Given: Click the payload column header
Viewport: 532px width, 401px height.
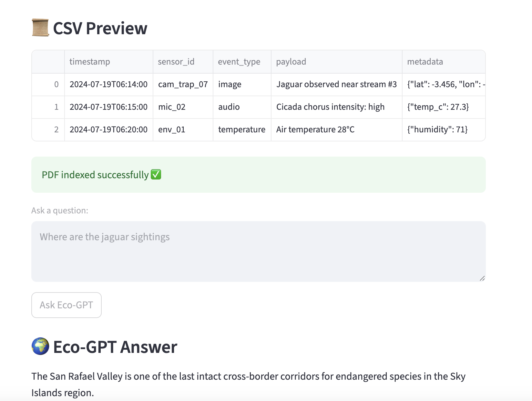Looking at the screenshot, I should tap(291, 61).
